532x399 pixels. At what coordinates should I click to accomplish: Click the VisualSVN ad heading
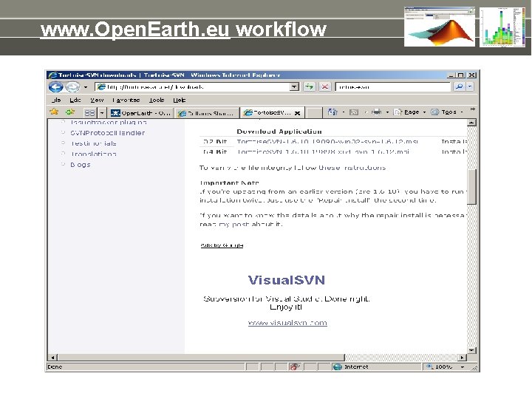pyautogui.click(x=287, y=280)
